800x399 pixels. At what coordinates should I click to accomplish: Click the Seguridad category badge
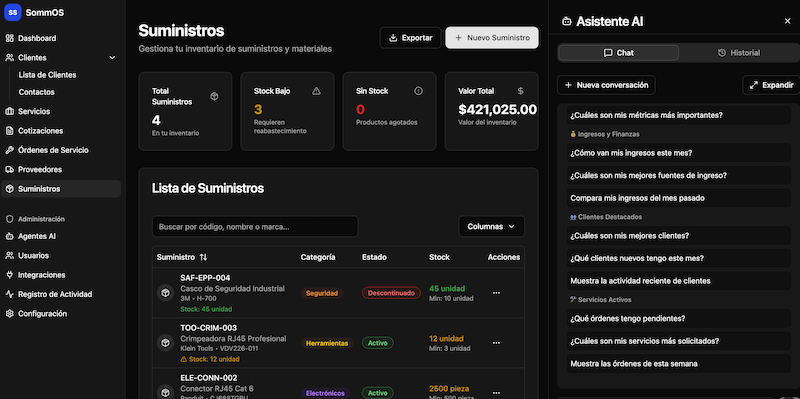click(x=322, y=293)
